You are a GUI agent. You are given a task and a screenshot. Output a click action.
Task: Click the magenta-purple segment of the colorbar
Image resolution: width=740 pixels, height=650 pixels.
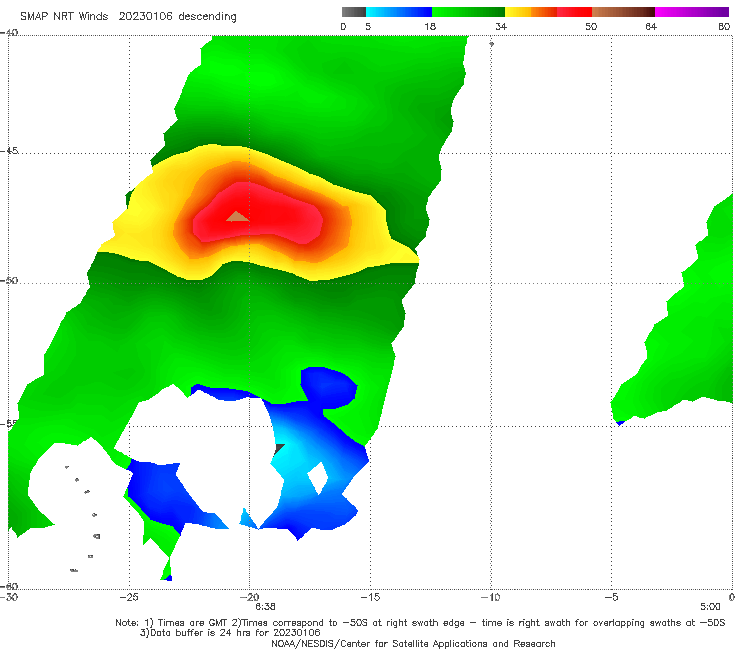(692, 12)
